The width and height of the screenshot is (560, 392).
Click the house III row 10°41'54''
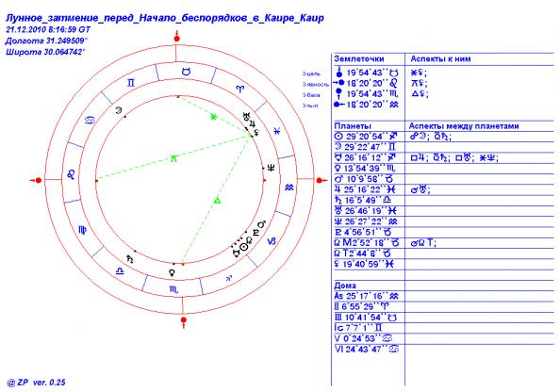click(x=366, y=318)
